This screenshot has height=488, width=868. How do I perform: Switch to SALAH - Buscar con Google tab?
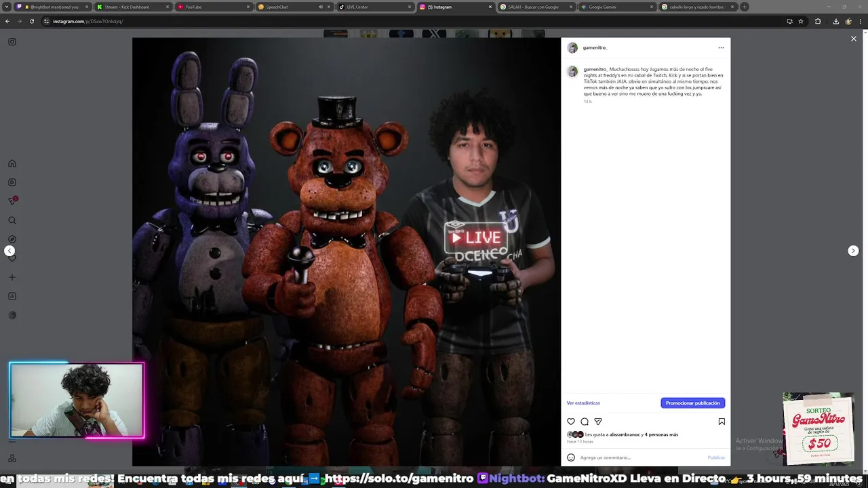coord(536,7)
